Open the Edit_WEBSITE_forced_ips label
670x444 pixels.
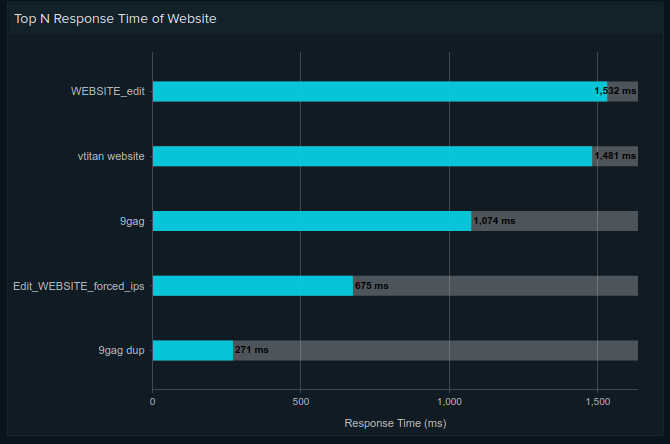[79, 286]
